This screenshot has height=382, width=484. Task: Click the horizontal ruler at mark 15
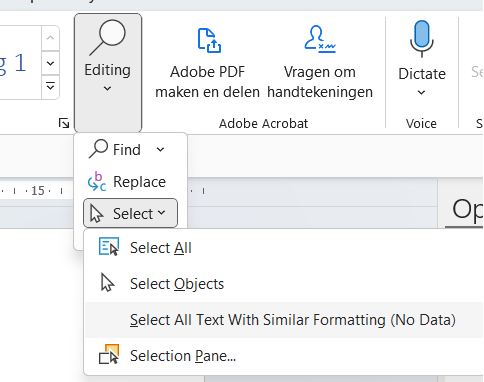coord(38,191)
